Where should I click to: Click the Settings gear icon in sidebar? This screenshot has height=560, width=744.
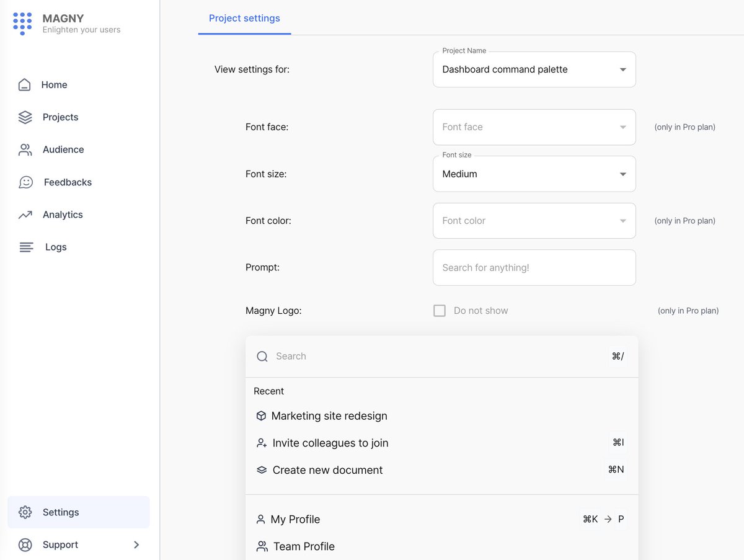[25, 512]
